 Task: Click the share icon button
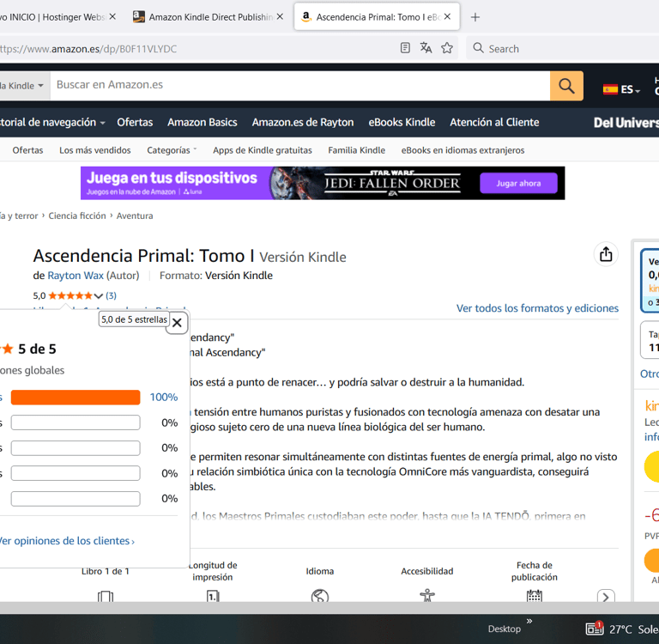606,254
